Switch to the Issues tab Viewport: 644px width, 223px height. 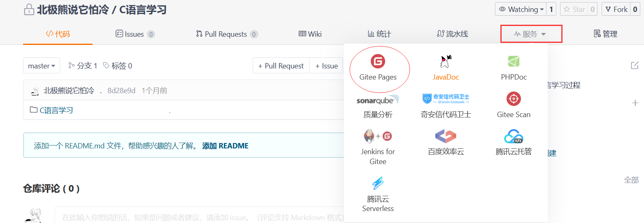[x=135, y=34]
